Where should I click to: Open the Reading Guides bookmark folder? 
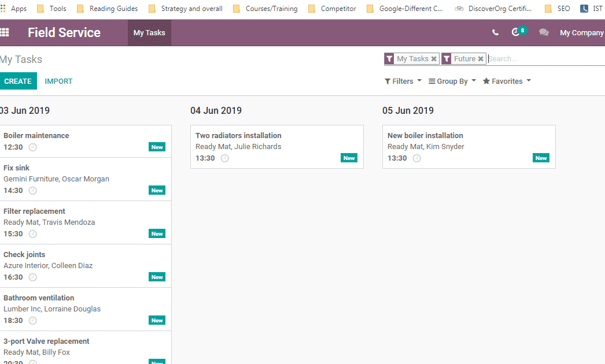coord(107,9)
